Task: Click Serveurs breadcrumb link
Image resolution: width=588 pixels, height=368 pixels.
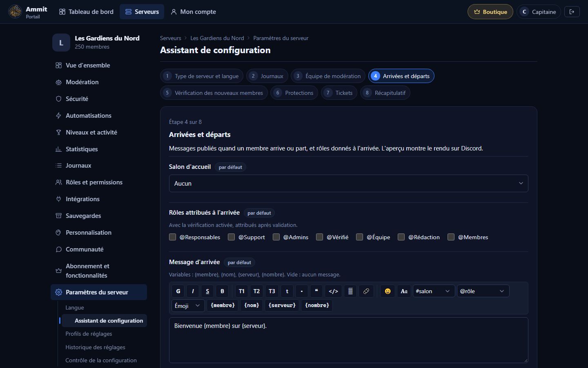Action: click(x=170, y=38)
